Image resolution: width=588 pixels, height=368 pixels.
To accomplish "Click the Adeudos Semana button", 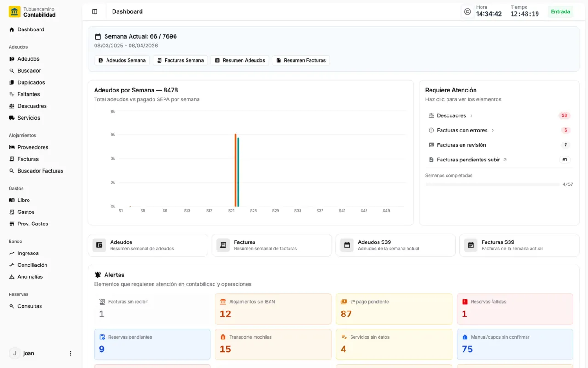I will pos(122,60).
